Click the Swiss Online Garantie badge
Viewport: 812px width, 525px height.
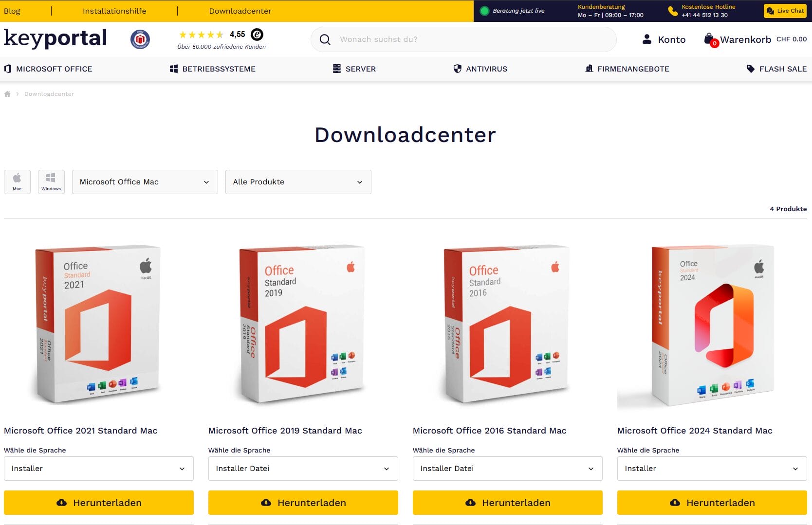[140, 39]
